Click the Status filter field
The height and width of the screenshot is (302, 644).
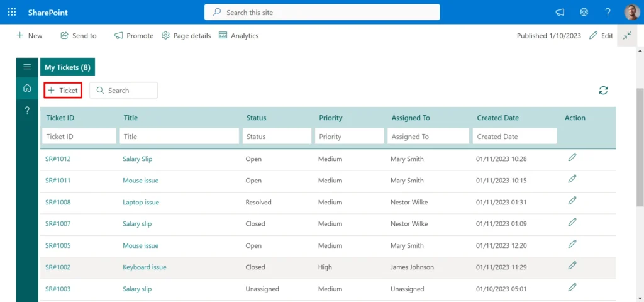(x=277, y=137)
